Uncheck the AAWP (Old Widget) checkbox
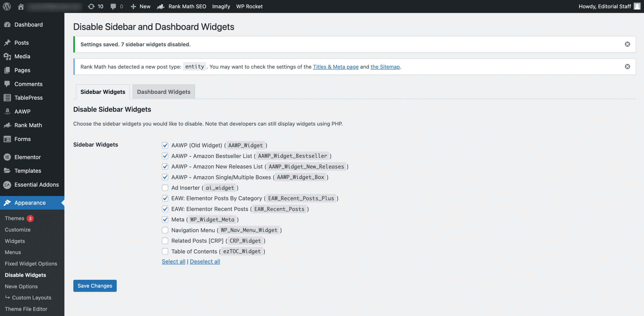This screenshot has width=644, height=316. (x=165, y=145)
